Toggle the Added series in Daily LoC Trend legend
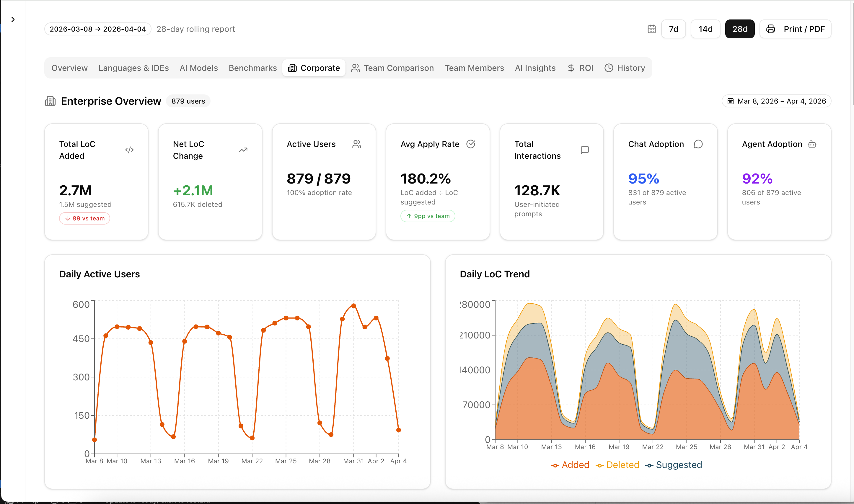 click(570, 464)
